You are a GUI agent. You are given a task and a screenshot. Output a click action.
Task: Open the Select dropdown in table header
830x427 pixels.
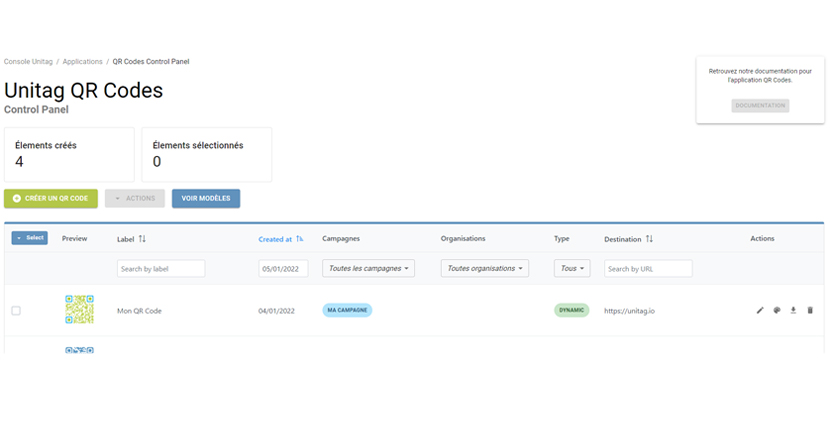(x=30, y=238)
